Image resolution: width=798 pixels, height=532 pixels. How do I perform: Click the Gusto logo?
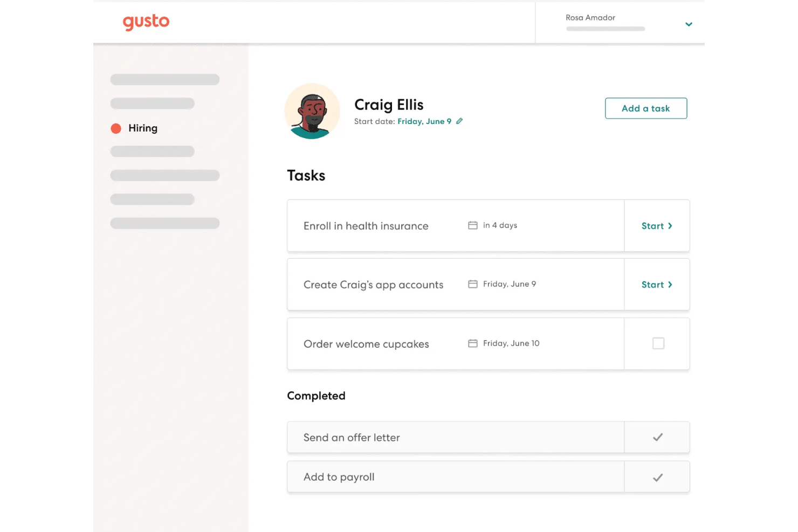(x=146, y=22)
